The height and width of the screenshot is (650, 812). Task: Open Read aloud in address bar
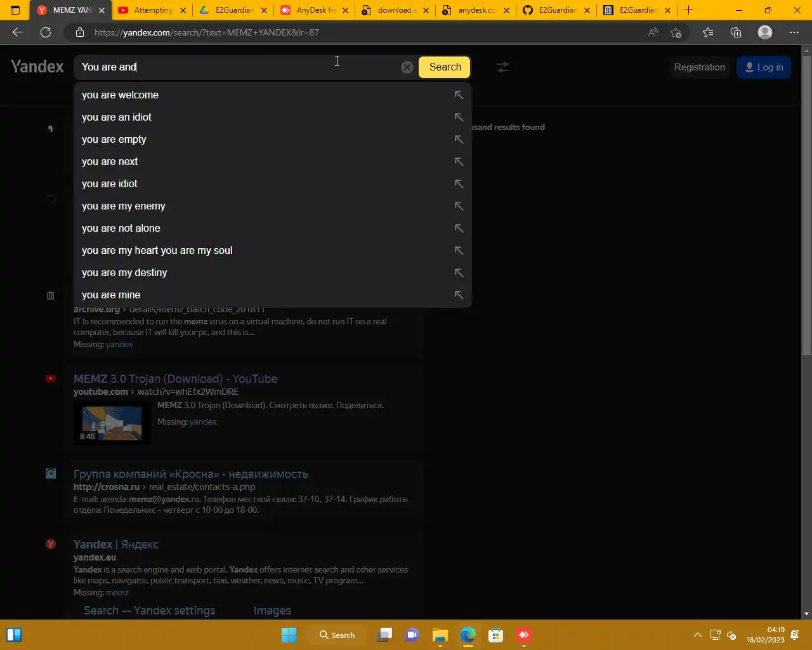click(653, 32)
